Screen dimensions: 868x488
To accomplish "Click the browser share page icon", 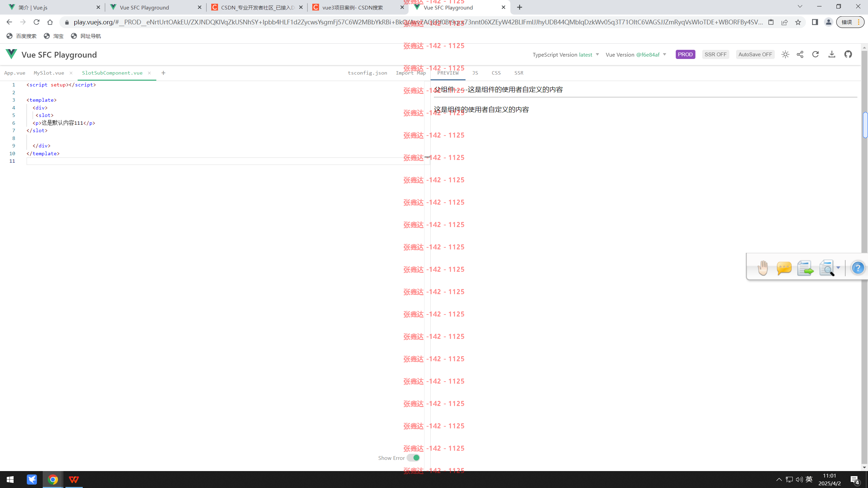I will click(784, 22).
